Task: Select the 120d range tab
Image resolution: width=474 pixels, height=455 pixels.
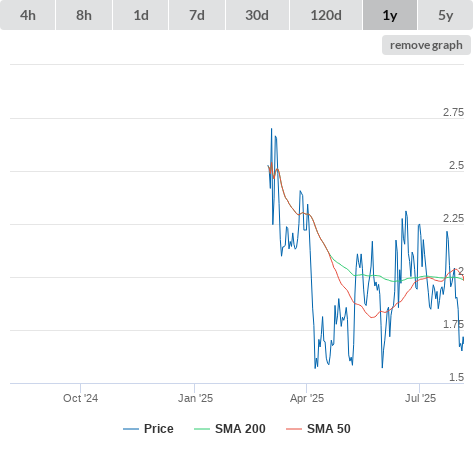Action: click(x=326, y=15)
